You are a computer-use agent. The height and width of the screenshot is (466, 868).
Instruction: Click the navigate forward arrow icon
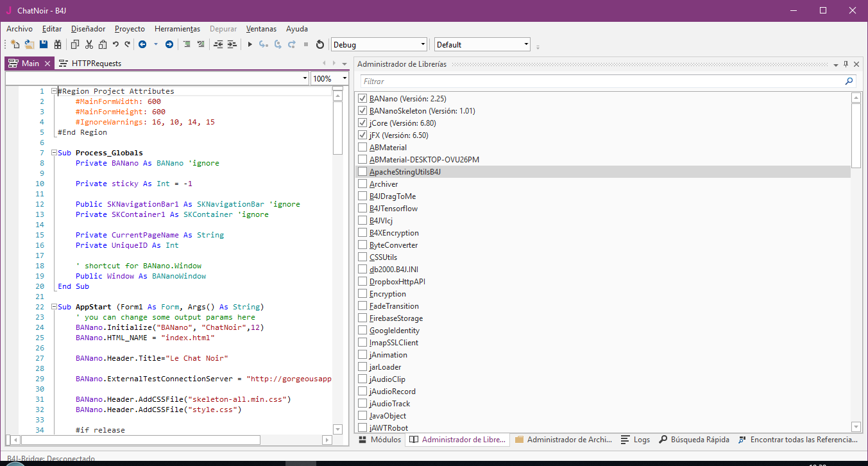pyautogui.click(x=169, y=44)
